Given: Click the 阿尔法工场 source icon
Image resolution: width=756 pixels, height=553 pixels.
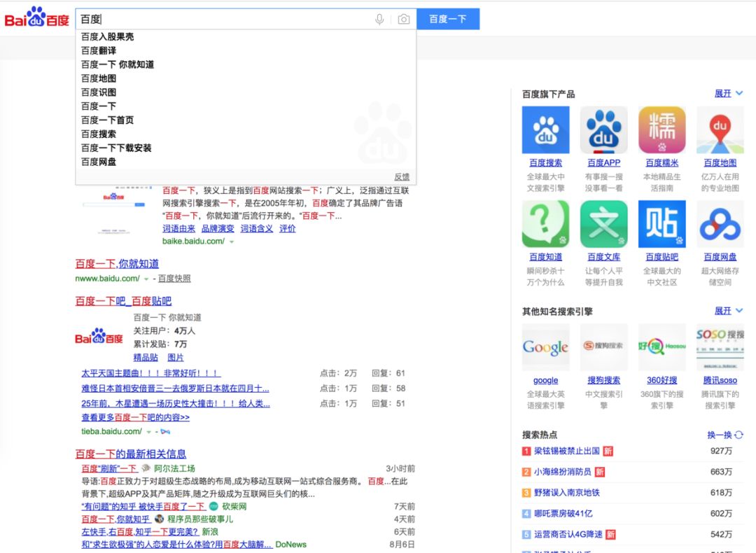Looking at the screenshot, I should [146, 468].
